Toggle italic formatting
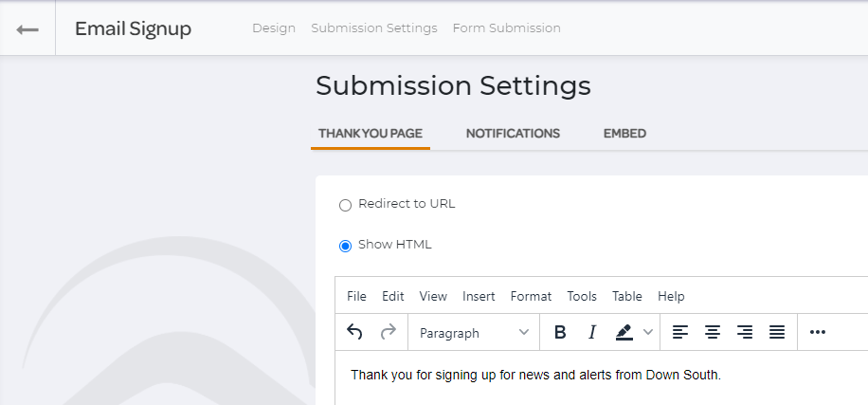 tap(592, 332)
